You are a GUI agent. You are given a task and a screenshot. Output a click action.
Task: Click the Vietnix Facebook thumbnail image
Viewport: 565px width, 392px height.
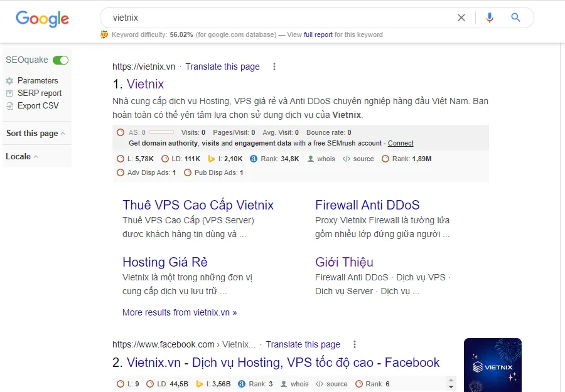pyautogui.click(x=493, y=365)
